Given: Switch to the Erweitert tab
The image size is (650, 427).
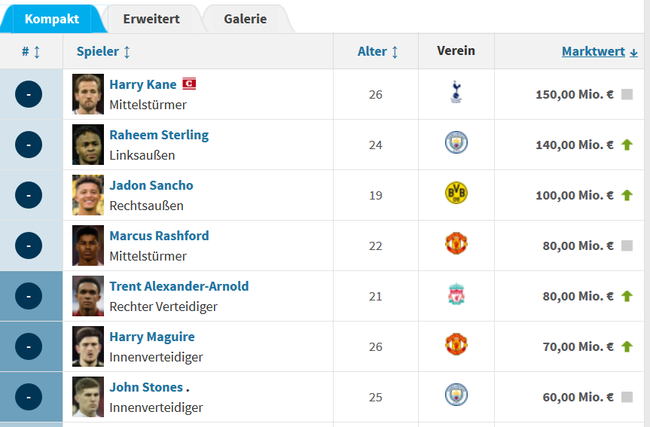Looking at the screenshot, I should [x=151, y=19].
